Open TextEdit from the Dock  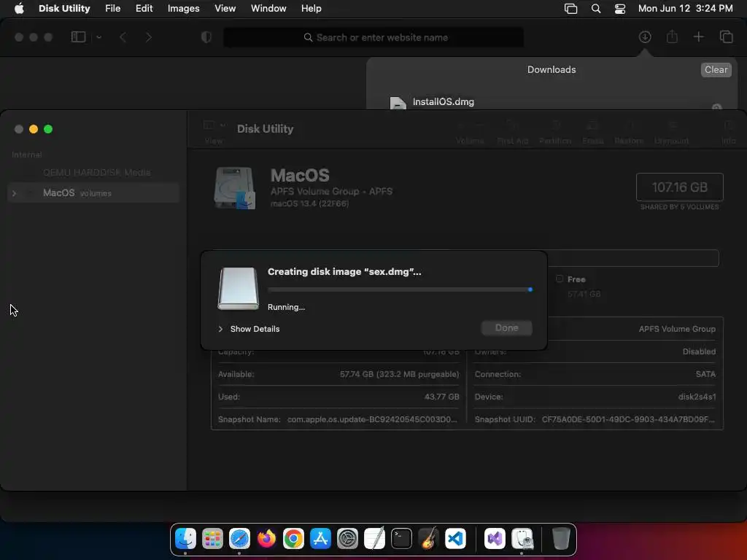pos(374,539)
